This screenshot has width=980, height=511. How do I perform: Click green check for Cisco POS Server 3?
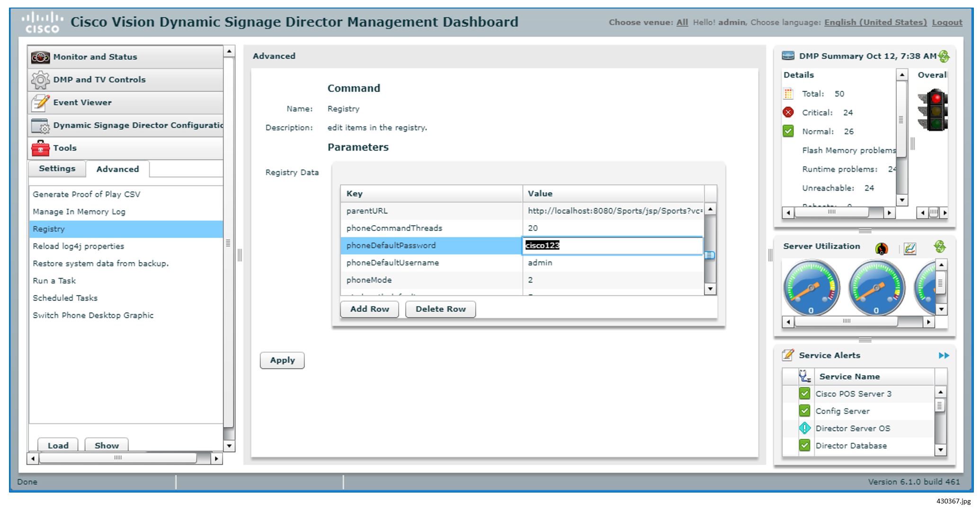[x=804, y=393]
